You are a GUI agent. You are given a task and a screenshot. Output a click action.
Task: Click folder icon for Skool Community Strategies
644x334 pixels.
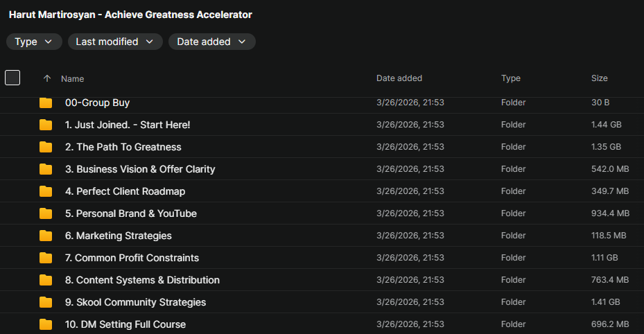tap(46, 302)
